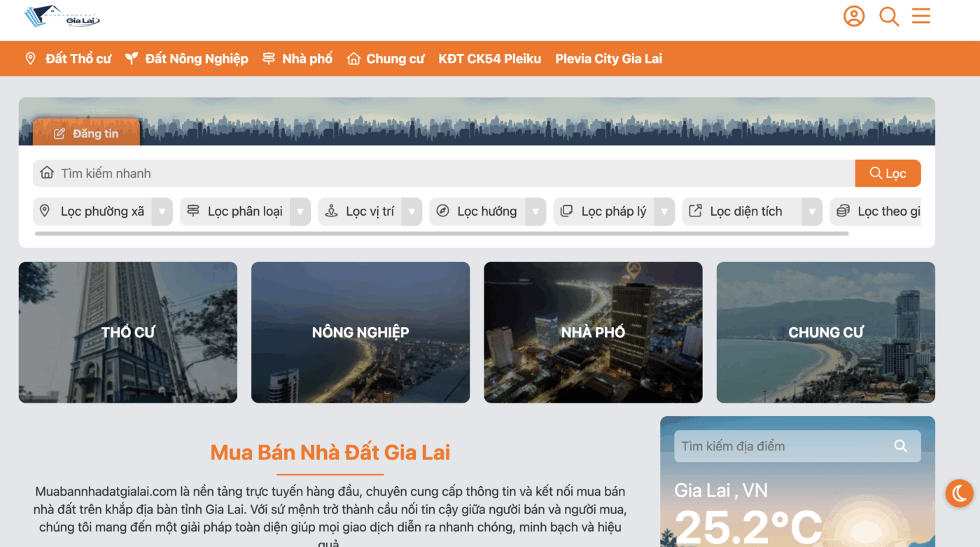Open the CHUNG CƯ category thumbnail
The image size is (980, 547).
point(825,333)
